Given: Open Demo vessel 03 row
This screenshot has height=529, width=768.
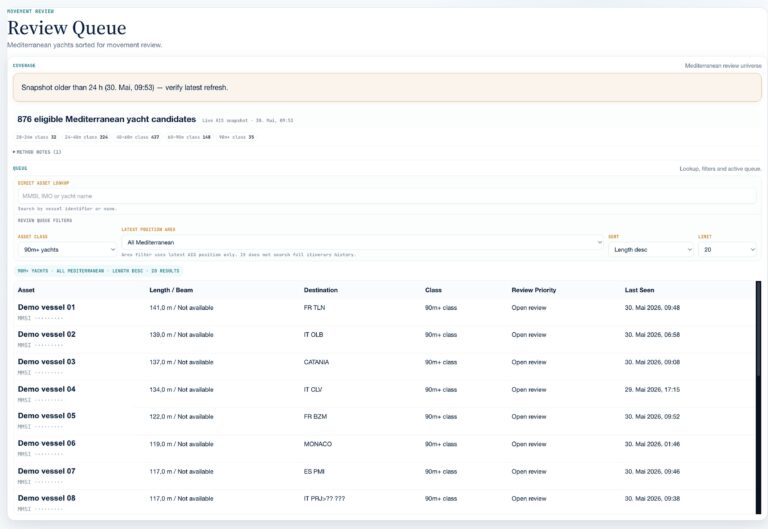Looking at the screenshot, I should 384,367.
